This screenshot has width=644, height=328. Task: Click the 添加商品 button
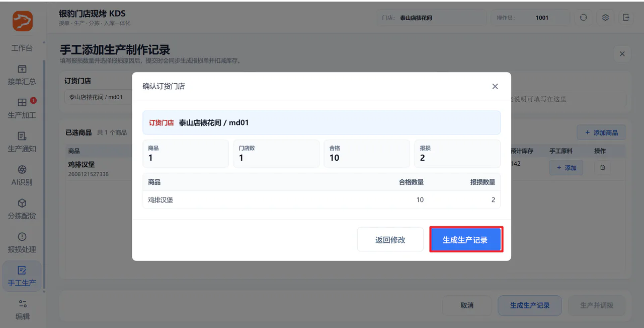click(601, 133)
